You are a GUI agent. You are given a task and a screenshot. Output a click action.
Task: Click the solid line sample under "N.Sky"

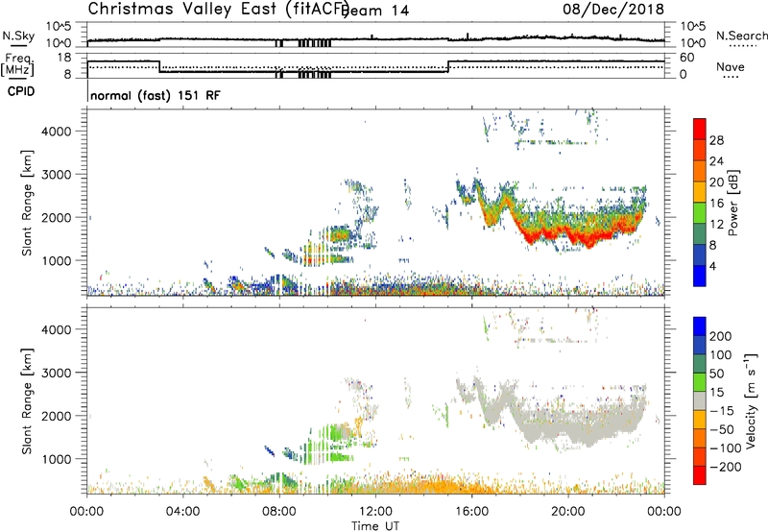(18, 45)
